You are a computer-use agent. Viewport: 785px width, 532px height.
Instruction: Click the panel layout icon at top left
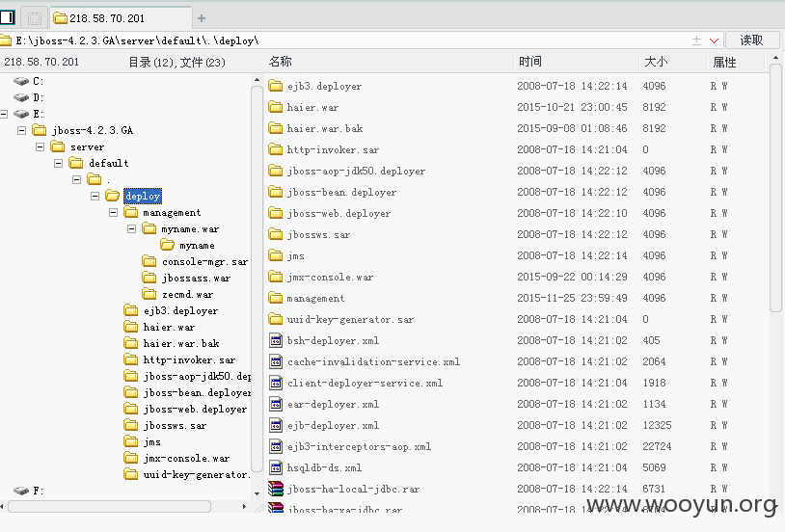(x=8, y=17)
